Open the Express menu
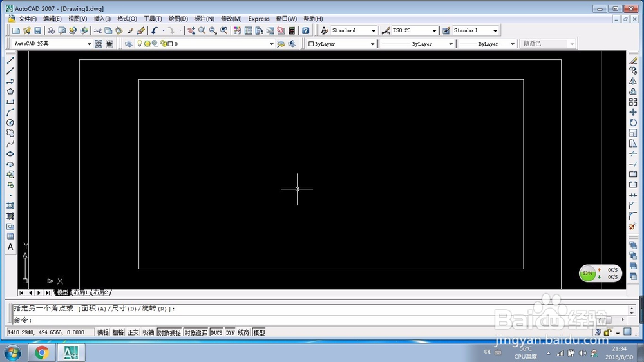 (259, 19)
